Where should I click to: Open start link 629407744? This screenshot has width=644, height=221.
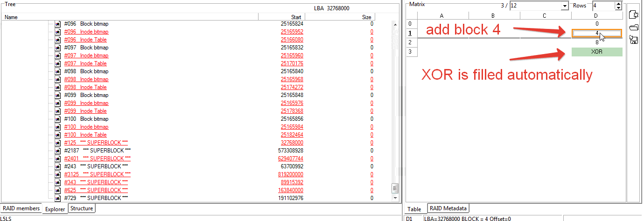tap(291, 159)
